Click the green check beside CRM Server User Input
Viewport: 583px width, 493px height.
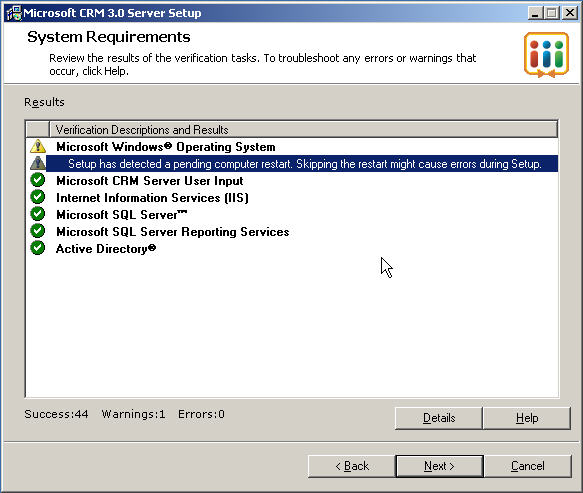pos(38,180)
